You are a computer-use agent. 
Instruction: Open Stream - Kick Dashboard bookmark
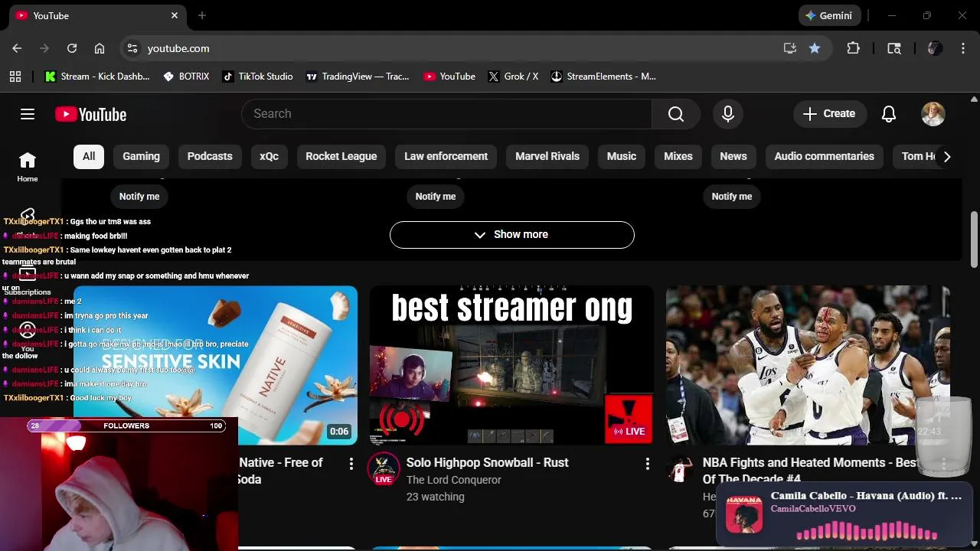[x=97, y=77]
